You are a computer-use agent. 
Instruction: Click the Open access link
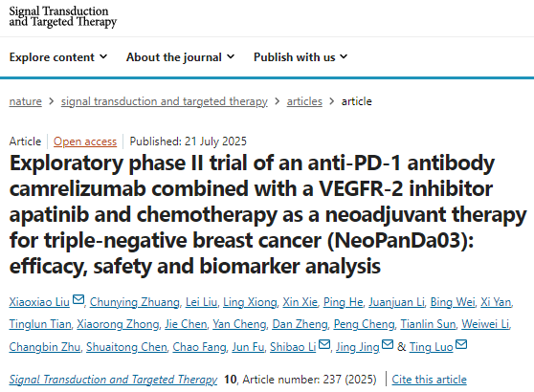click(x=85, y=142)
